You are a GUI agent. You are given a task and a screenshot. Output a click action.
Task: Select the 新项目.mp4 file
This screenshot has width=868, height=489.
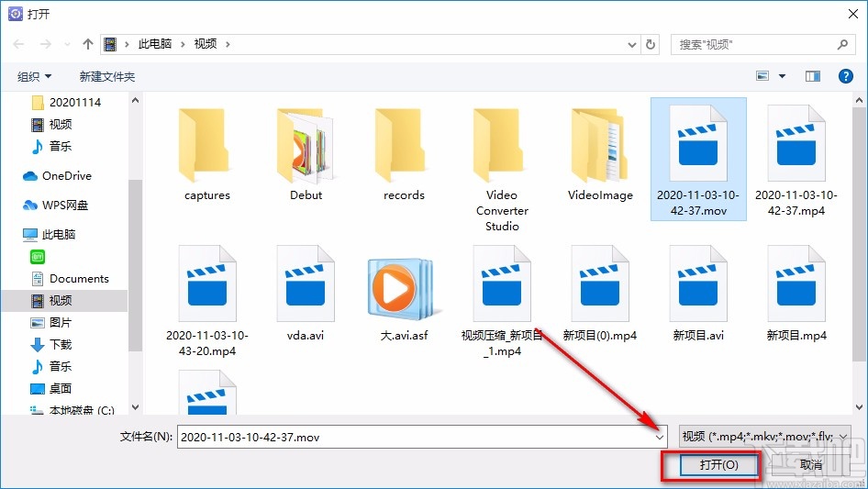tap(796, 294)
